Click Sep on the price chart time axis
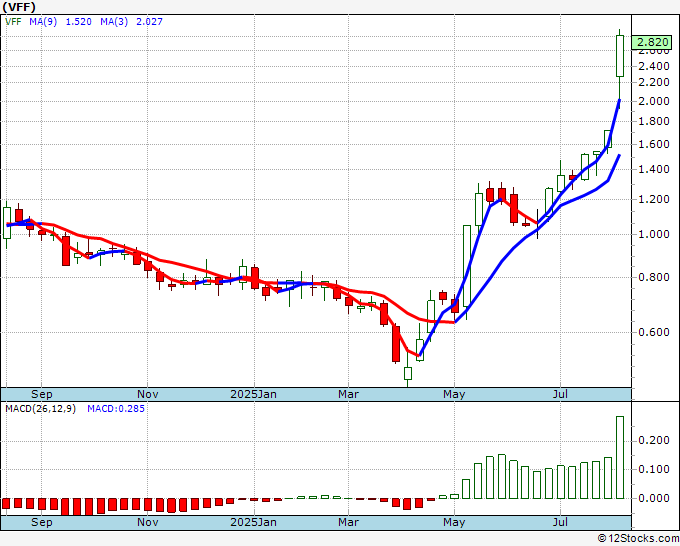The height and width of the screenshot is (546, 680). click(x=42, y=394)
